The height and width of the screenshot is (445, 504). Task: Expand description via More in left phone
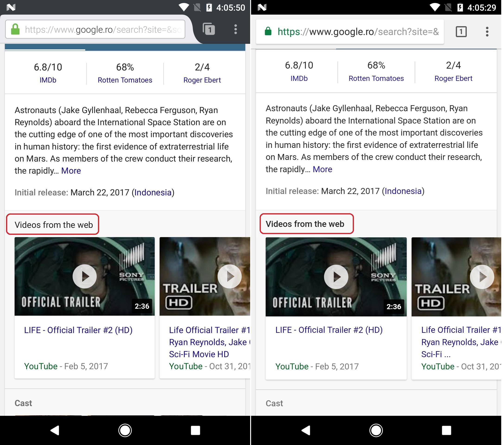(71, 171)
